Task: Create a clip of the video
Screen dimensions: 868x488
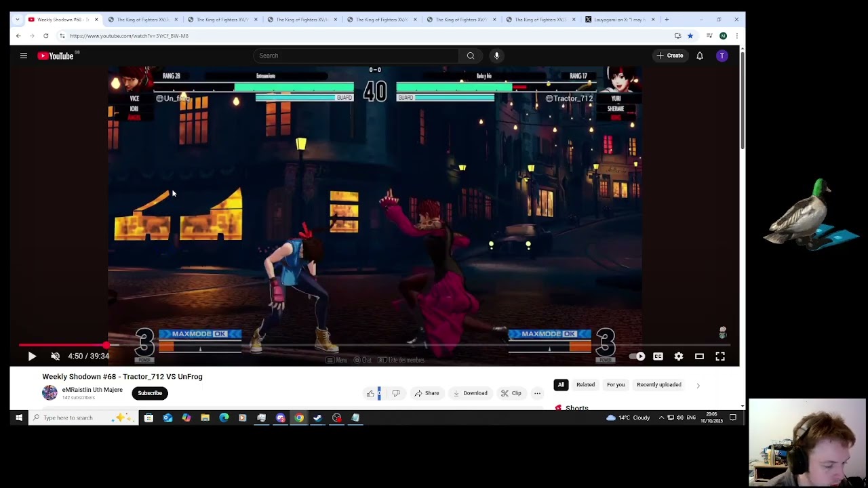Action: 511,393
